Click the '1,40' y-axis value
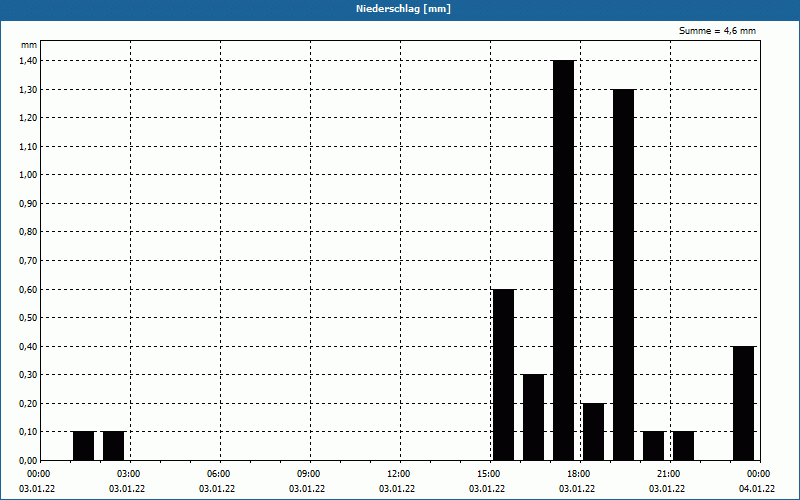This screenshot has height=500, width=800. tap(29, 61)
